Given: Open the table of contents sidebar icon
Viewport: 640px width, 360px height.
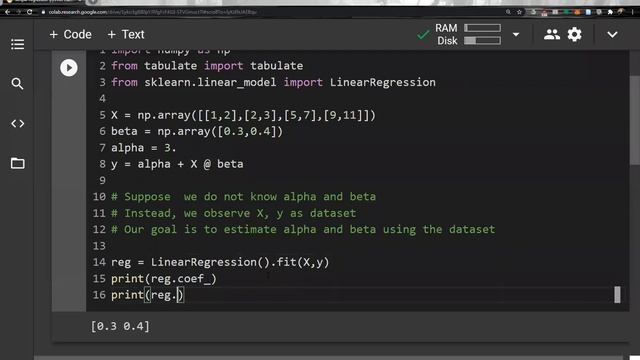Looking at the screenshot, I should (18, 44).
